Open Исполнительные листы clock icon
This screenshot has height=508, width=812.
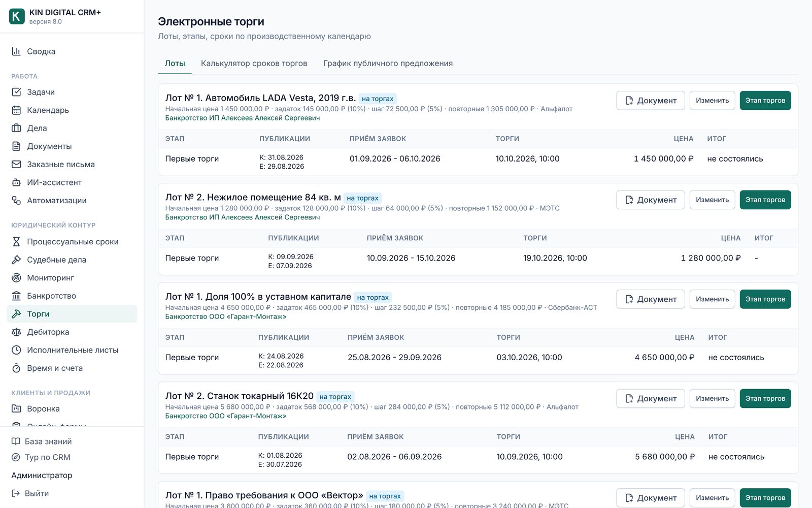coord(16,350)
